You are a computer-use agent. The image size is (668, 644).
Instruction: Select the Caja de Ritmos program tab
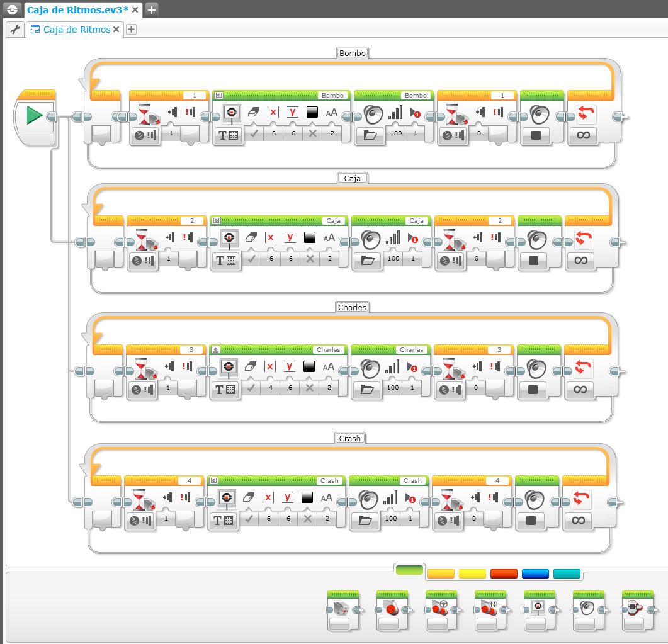(x=77, y=30)
